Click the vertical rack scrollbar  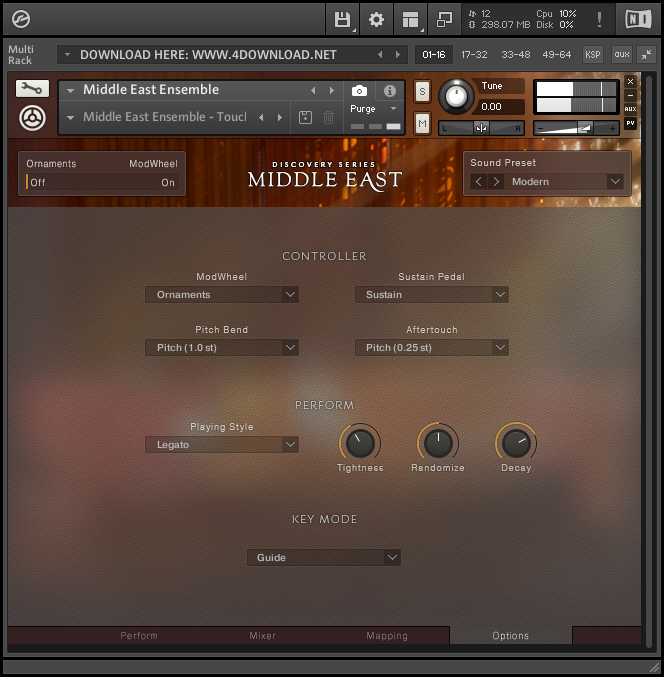(649, 361)
